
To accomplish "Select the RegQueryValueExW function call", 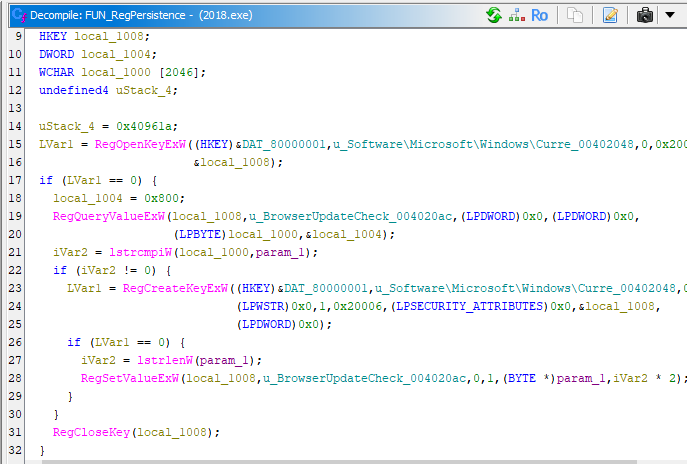I will point(110,215).
